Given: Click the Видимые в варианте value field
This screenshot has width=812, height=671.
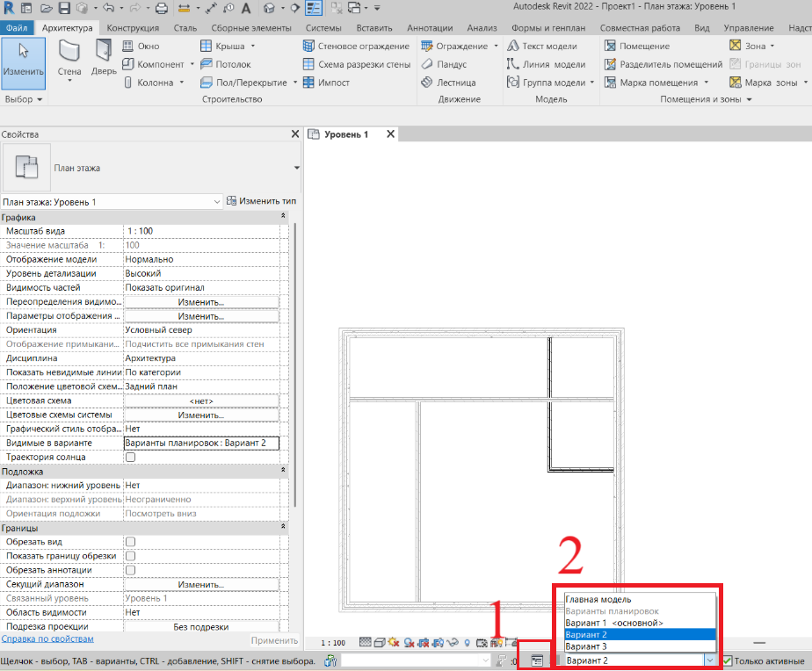Looking at the screenshot, I should pos(201,444).
